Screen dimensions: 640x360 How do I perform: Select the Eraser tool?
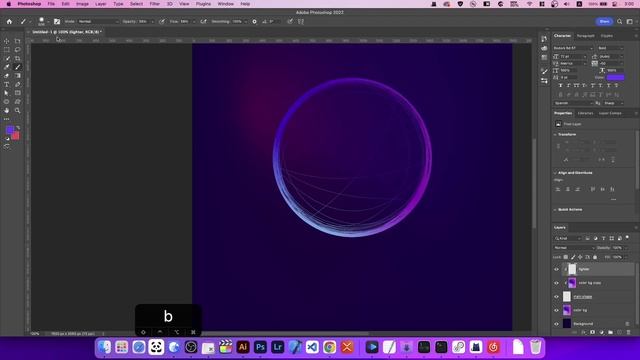(7, 76)
